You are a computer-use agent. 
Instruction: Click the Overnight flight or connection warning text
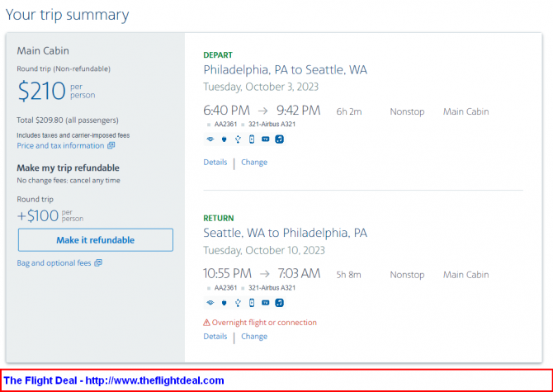pyautogui.click(x=264, y=323)
